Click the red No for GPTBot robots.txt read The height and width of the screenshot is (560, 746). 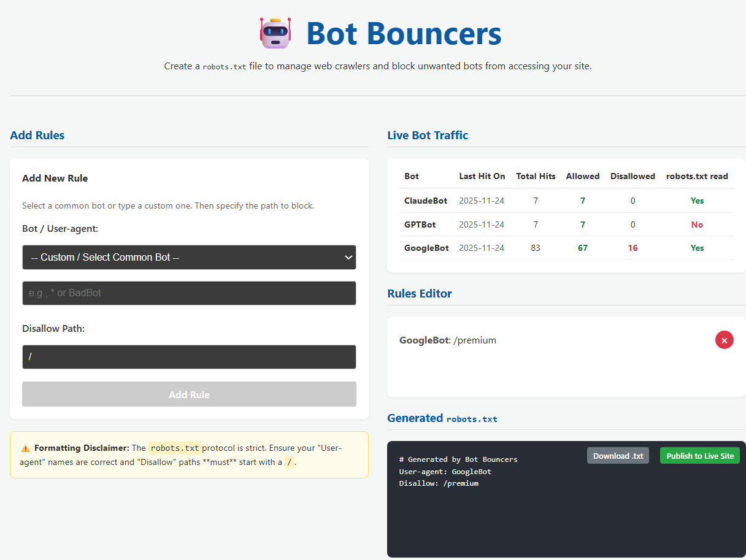pos(697,224)
